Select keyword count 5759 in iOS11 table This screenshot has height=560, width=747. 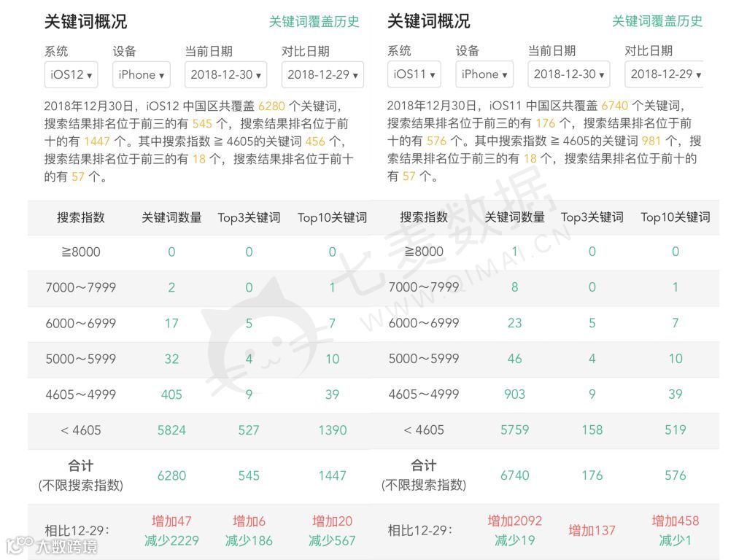point(514,430)
